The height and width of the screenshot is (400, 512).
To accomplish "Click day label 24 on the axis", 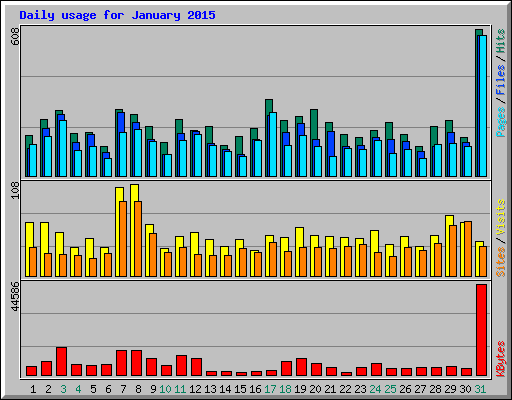I will (375, 389).
